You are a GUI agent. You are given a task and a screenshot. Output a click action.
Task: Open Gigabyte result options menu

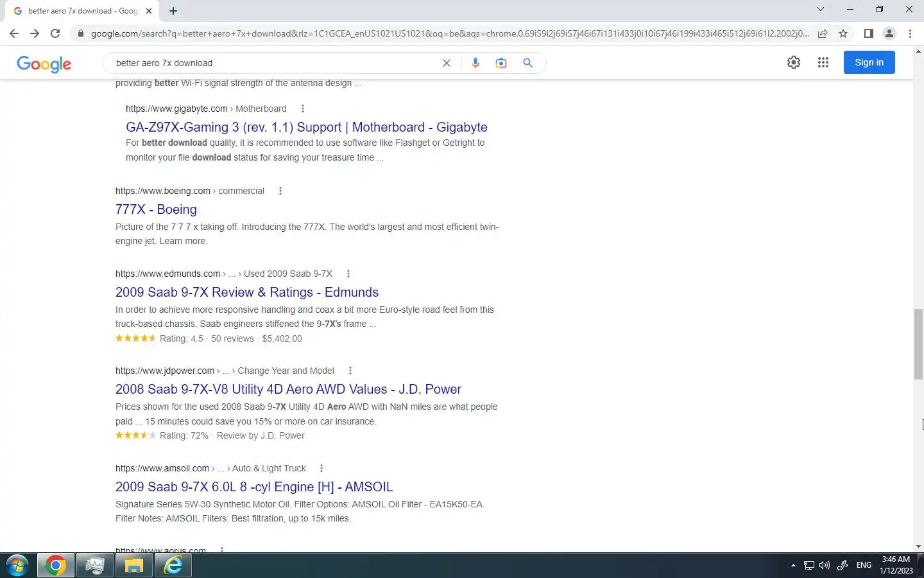[x=303, y=109]
